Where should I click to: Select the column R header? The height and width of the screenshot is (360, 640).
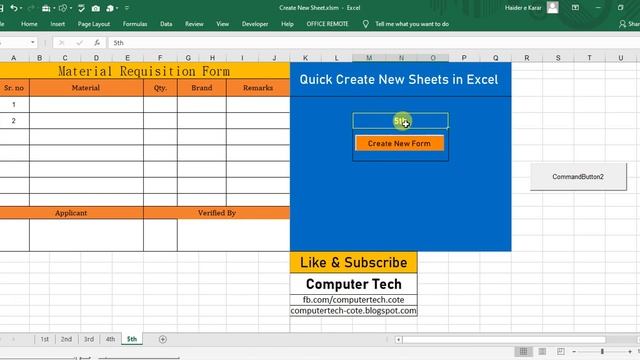[527, 58]
